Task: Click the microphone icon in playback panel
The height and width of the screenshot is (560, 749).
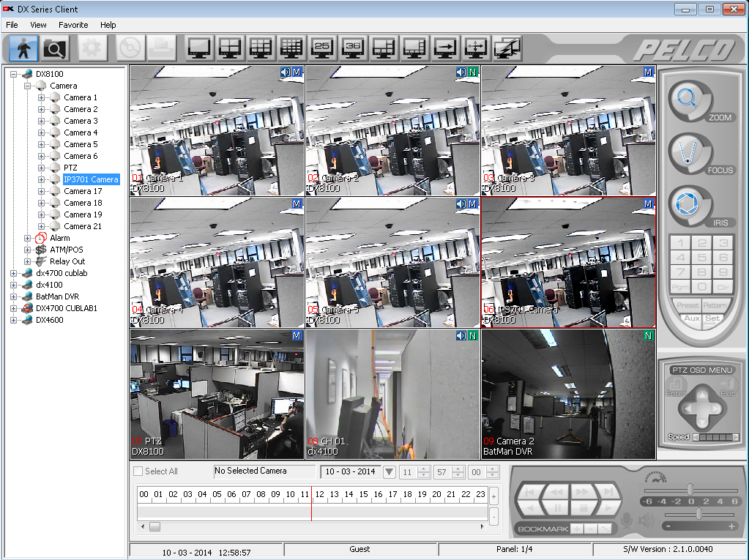Action: pos(626,520)
